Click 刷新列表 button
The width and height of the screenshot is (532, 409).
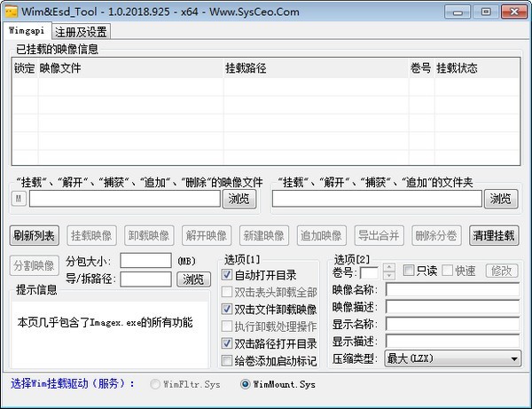coord(35,235)
